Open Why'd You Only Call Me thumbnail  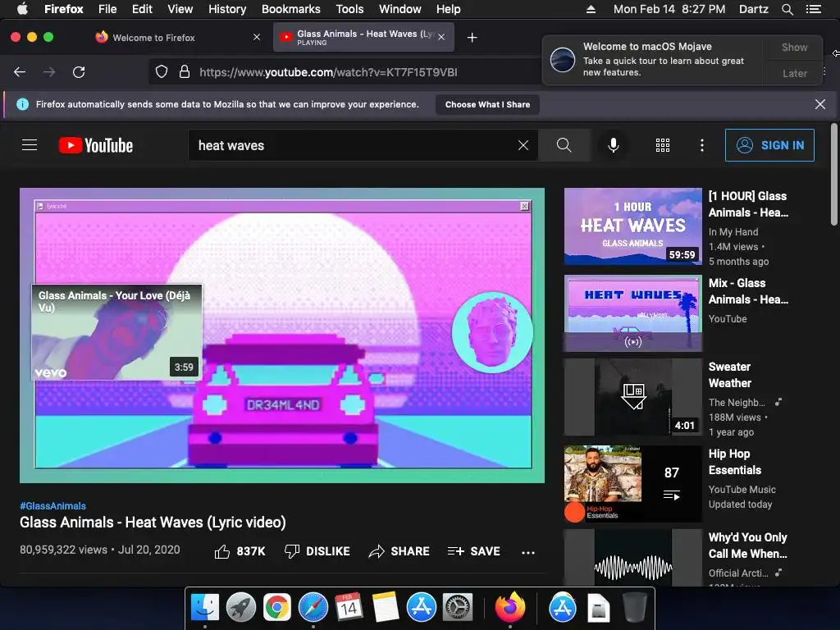coord(632,558)
